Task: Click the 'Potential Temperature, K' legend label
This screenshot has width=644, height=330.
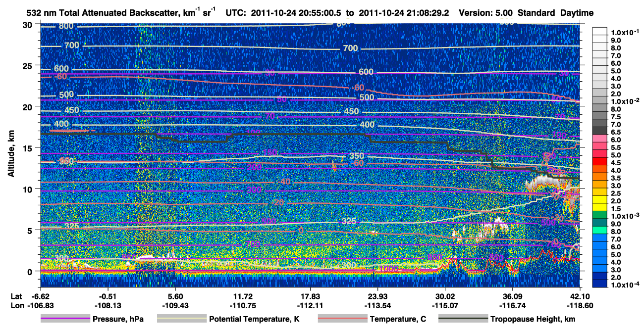Action: (x=254, y=319)
